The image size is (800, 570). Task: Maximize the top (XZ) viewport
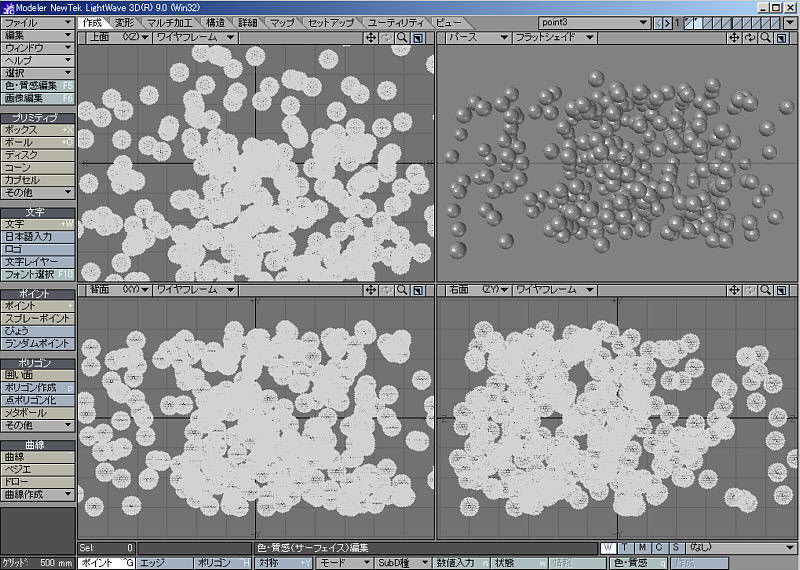(x=418, y=38)
